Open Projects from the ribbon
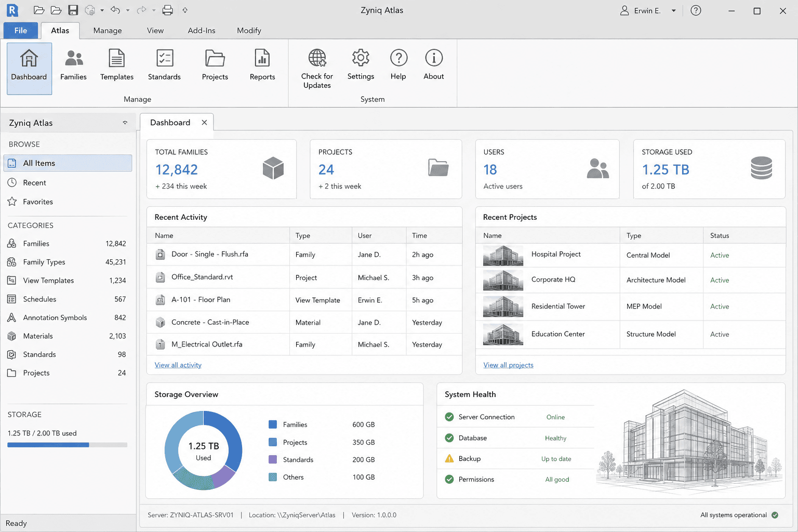Image resolution: width=798 pixels, height=532 pixels. [x=215, y=65]
